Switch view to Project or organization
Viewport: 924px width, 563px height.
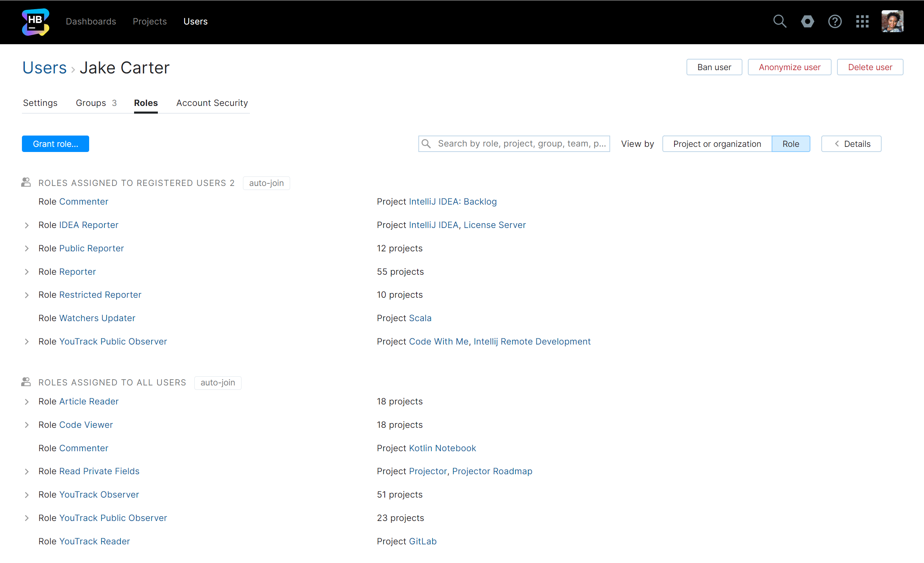[x=716, y=144]
